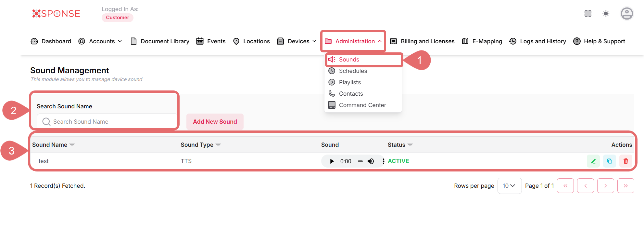
Task: Mute the audio player volume icon
Action: tap(371, 161)
